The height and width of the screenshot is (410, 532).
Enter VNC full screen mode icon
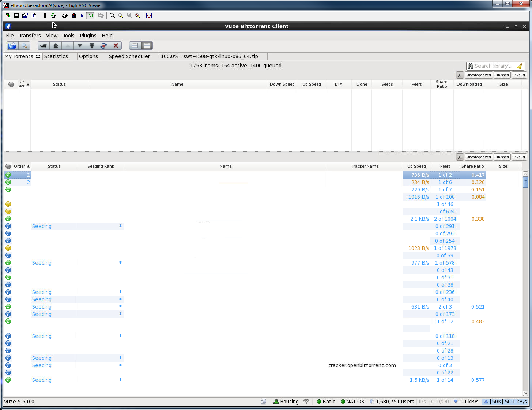click(x=149, y=16)
